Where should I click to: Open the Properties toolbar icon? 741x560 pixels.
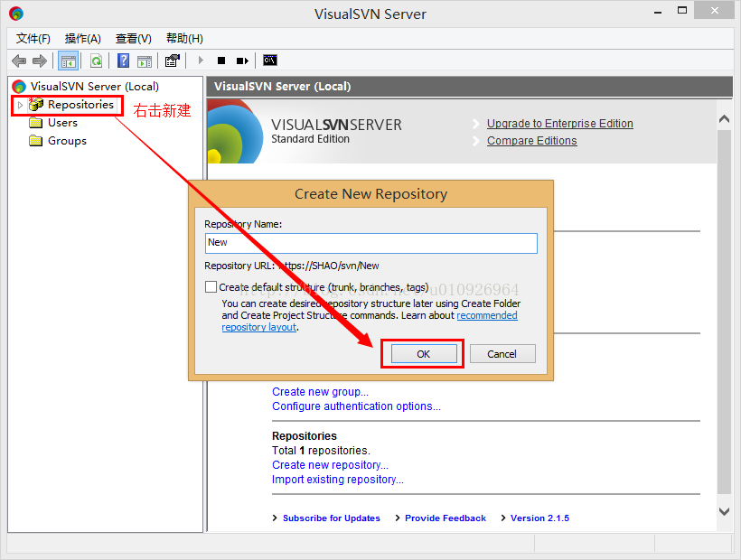coord(173,61)
